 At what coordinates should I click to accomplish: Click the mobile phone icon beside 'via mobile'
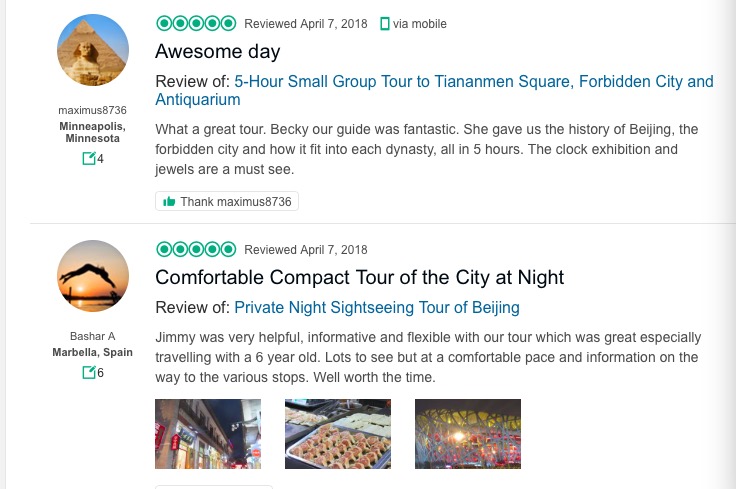click(x=385, y=23)
